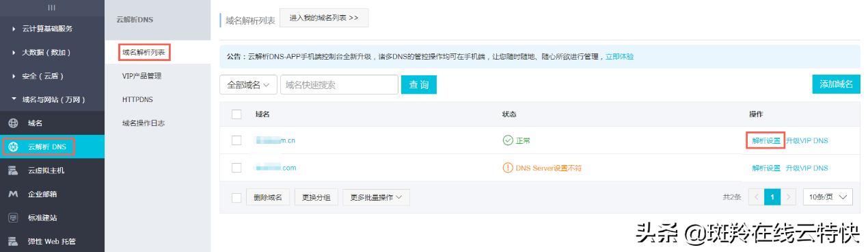Viewport: 868px width, 252px height.
Task: Click 升级VIP DNS for the m.cn domain
Action: pos(806,140)
